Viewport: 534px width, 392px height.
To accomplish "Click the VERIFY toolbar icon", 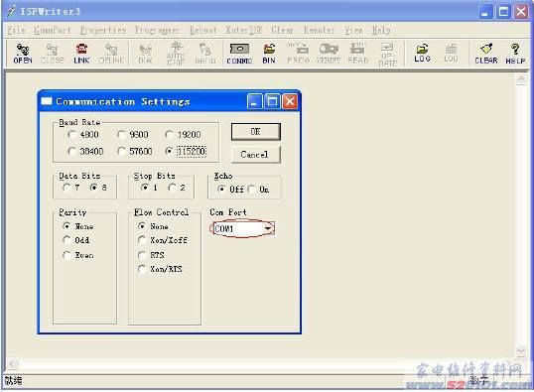I will coord(329,54).
